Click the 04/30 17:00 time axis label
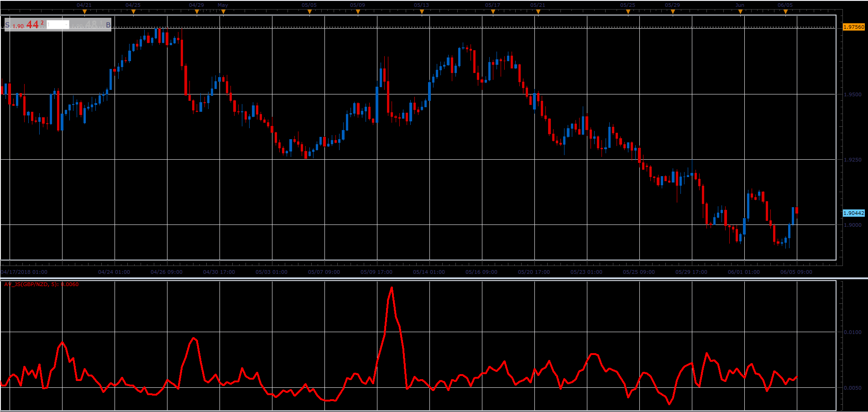This screenshot has width=868, height=412. click(x=219, y=272)
